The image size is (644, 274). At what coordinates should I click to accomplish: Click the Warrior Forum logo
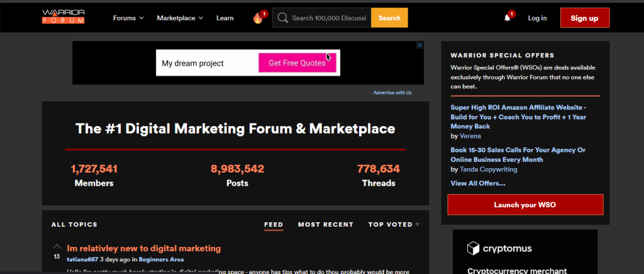coord(64,17)
